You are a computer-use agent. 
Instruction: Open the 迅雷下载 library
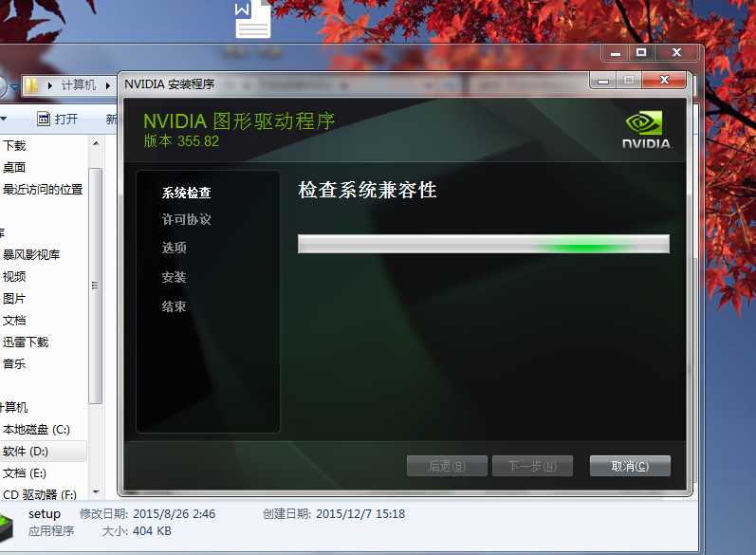pyautogui.click(x=26, y=342)
